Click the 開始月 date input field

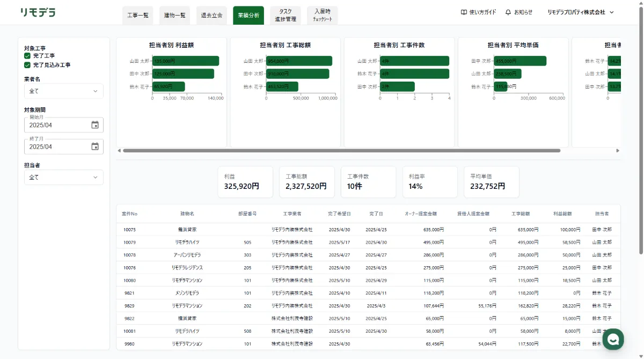tap(64, 125)
